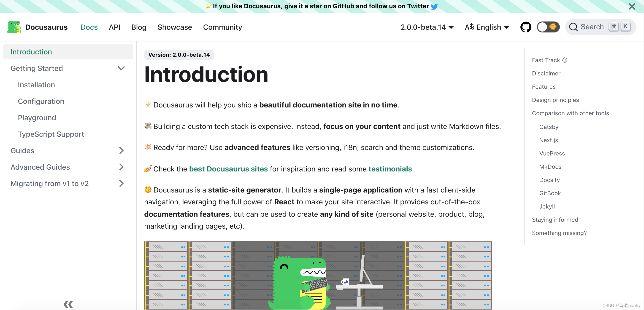Image resolution: width=644 pixels, height=310 pixels.
Task: Jump to Design principles section
Action: point(555,100)
